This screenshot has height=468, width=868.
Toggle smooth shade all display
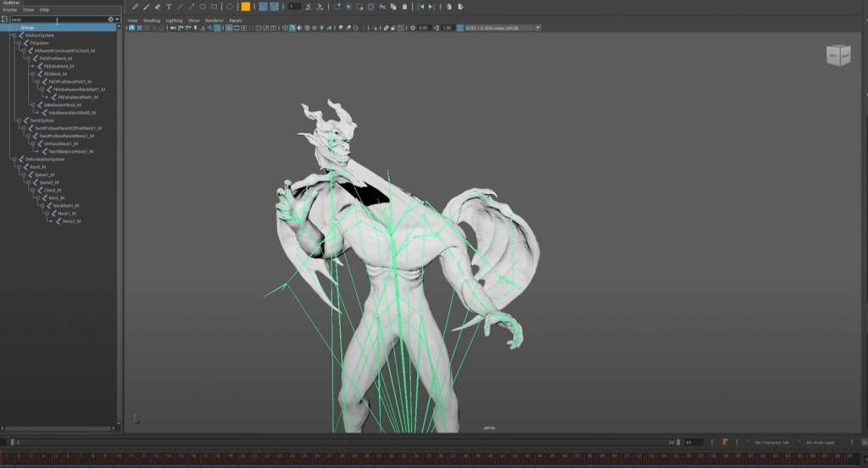(292, 28)
